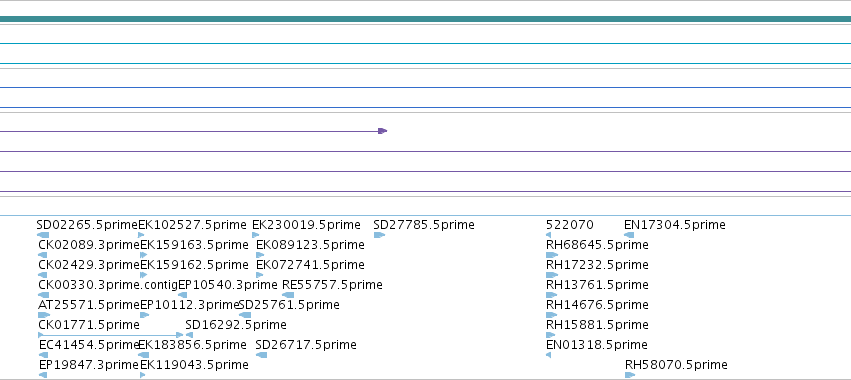Select the CK02429.3prime feature label

[89, 265]
